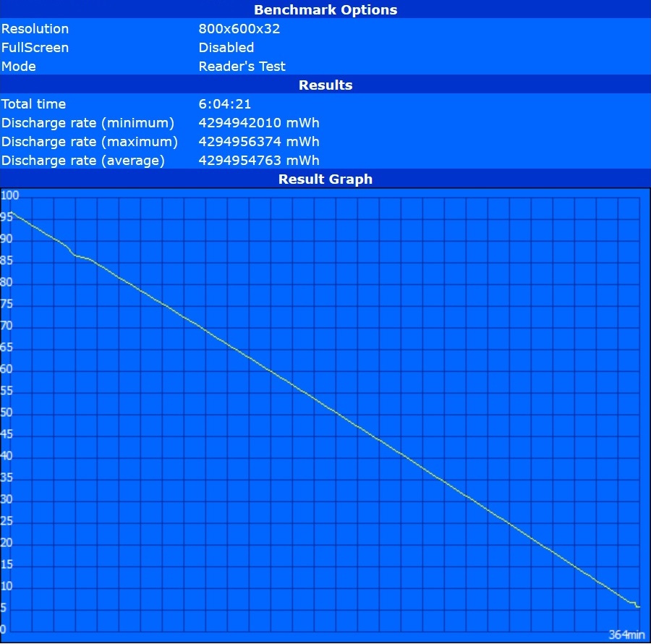Select the Results section header
This screenshot has height=644, width=651.
click(x=325, y=85)
